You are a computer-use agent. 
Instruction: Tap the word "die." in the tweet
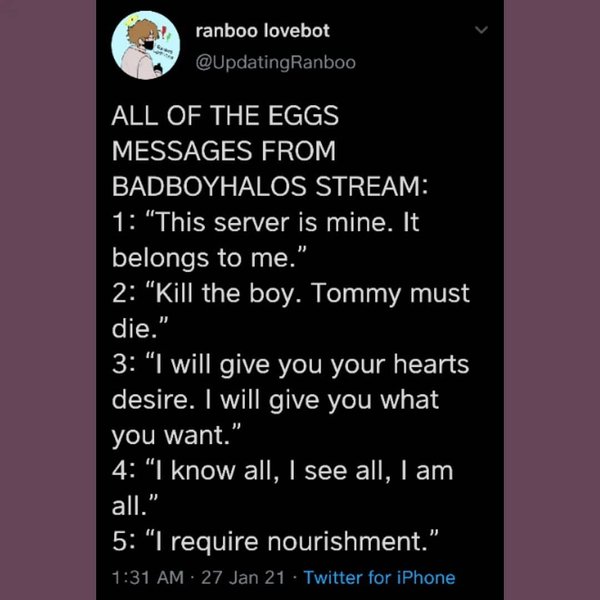pos(138,328)
